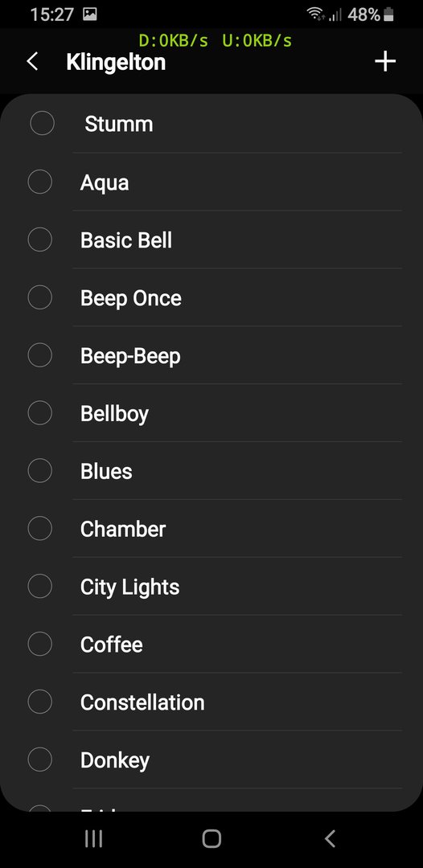Viewport: 423px width, 868px height.
Task: Tap the image notification icon in status bar
Action: pyautogui.click(x=90, y=14)
